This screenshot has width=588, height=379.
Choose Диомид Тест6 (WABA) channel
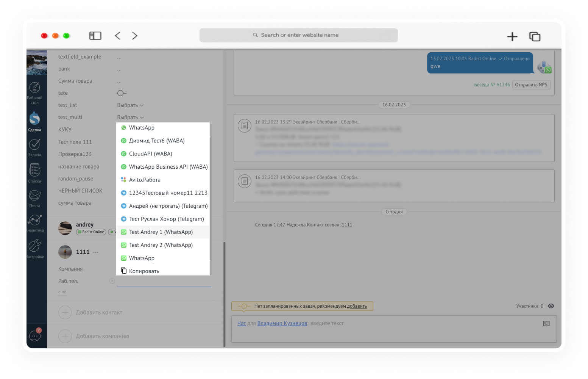coord(163,141)
